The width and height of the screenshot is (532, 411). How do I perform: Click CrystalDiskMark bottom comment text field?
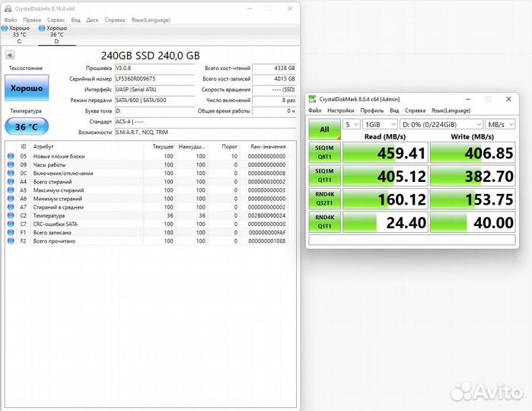[412, 240]
